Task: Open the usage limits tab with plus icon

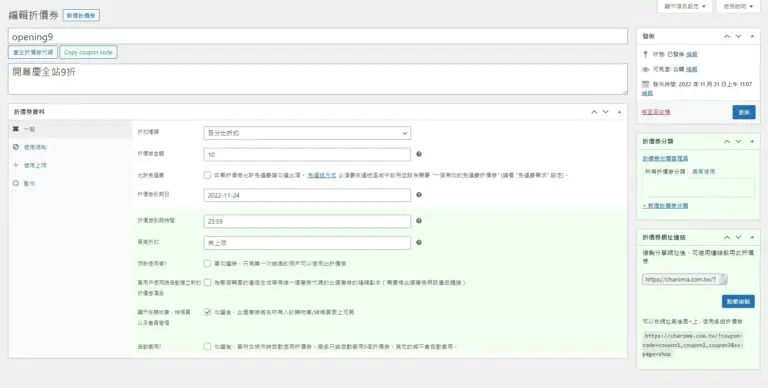Action: tap(16, 165)
